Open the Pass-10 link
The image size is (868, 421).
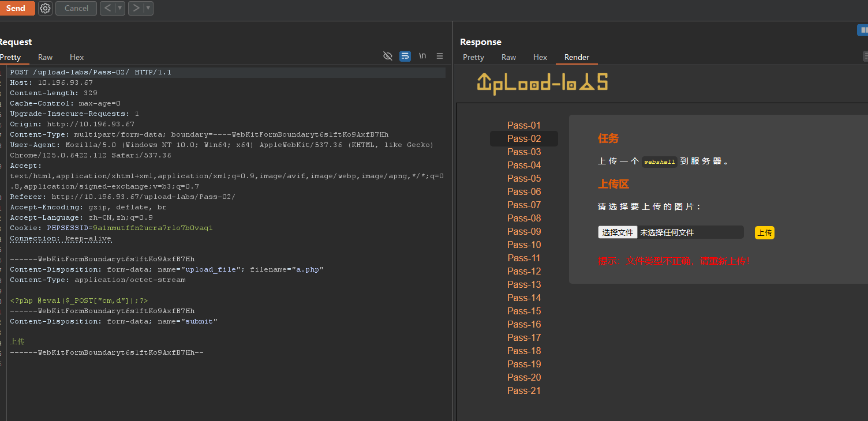[x=524, y=245]
